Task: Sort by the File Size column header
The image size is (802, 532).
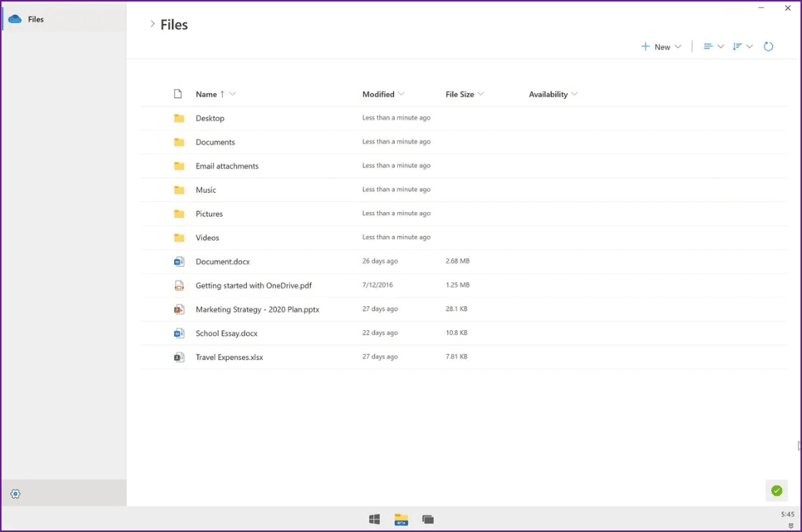Action: tap(460, 94)
